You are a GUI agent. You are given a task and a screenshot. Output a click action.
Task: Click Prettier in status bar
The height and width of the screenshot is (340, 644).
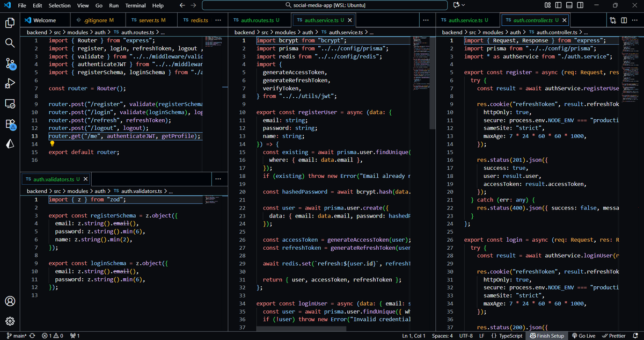point(614,336)
